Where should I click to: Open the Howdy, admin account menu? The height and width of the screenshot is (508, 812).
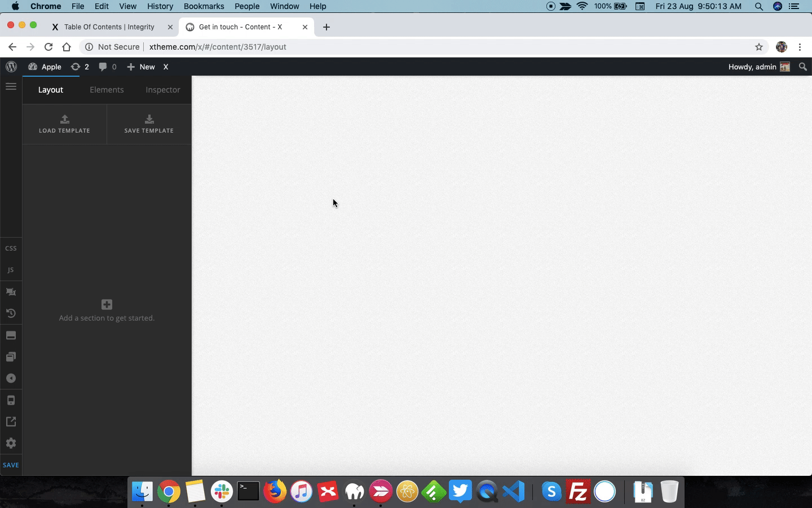[759, 67]
